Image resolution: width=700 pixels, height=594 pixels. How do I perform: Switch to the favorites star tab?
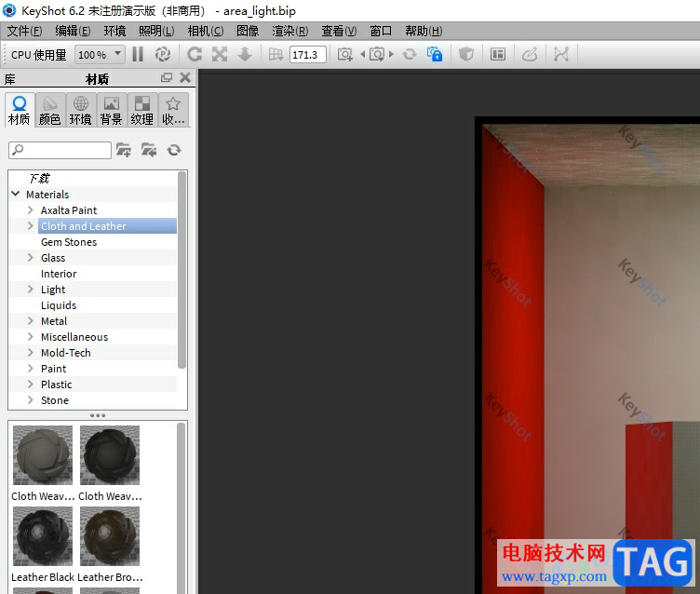pos(173,110)
